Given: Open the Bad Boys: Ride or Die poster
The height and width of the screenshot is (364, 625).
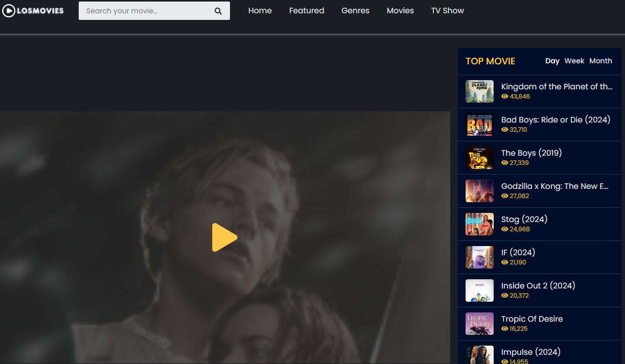Looking at the screenshot, I should 479,125.
